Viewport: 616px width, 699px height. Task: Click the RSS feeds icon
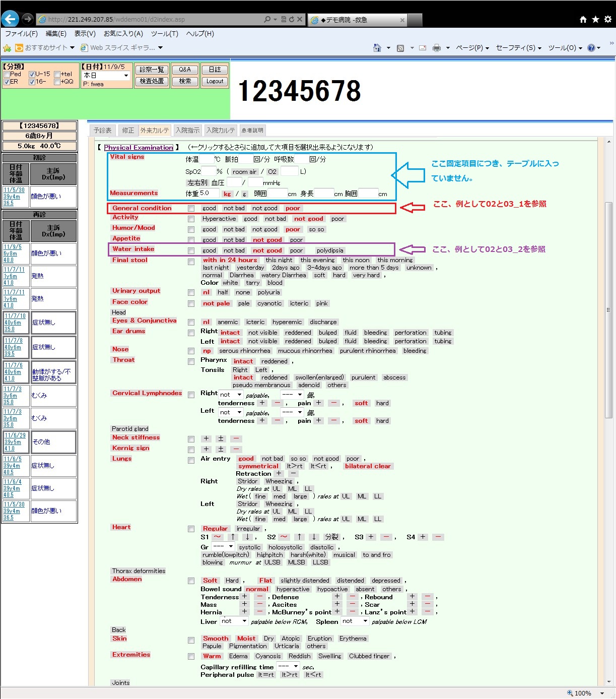coord(400,48)
